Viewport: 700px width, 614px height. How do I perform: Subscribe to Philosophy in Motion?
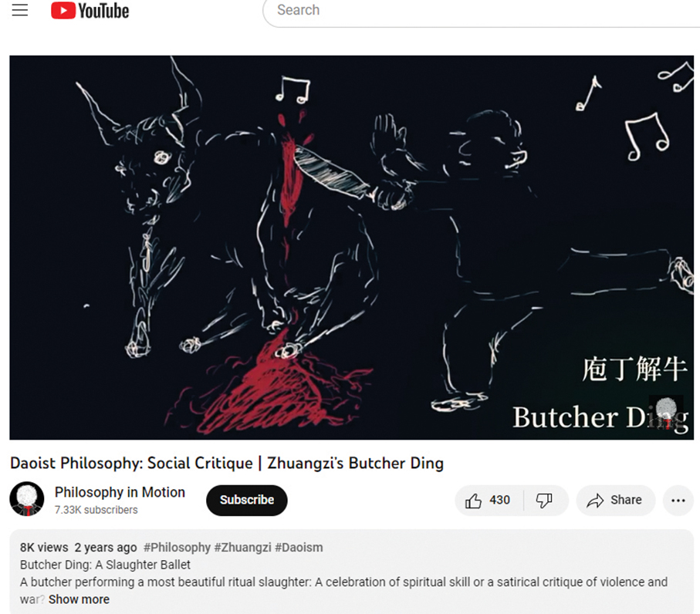point(246,500)
